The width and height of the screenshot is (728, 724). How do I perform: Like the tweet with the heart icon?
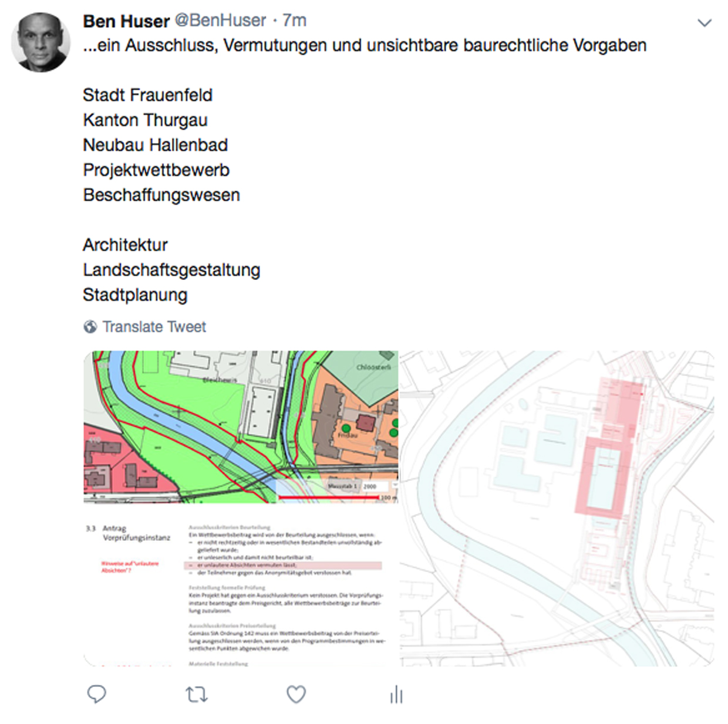(296, 694)
